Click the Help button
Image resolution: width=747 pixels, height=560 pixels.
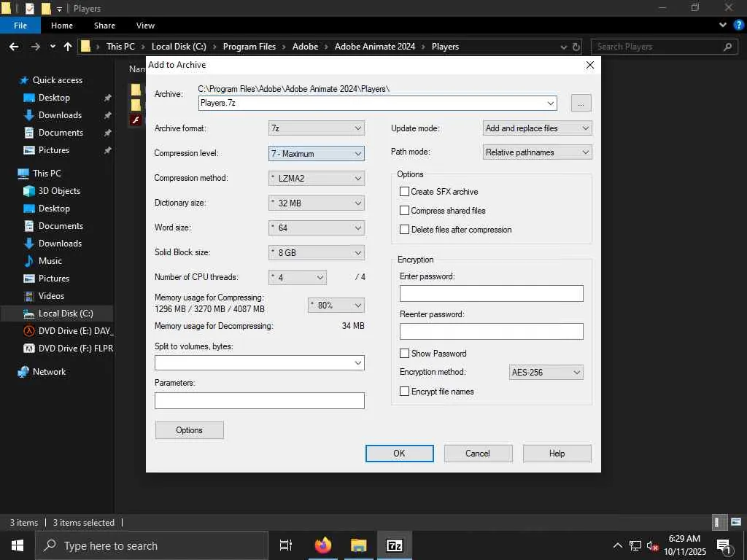(x=557, y=454)
